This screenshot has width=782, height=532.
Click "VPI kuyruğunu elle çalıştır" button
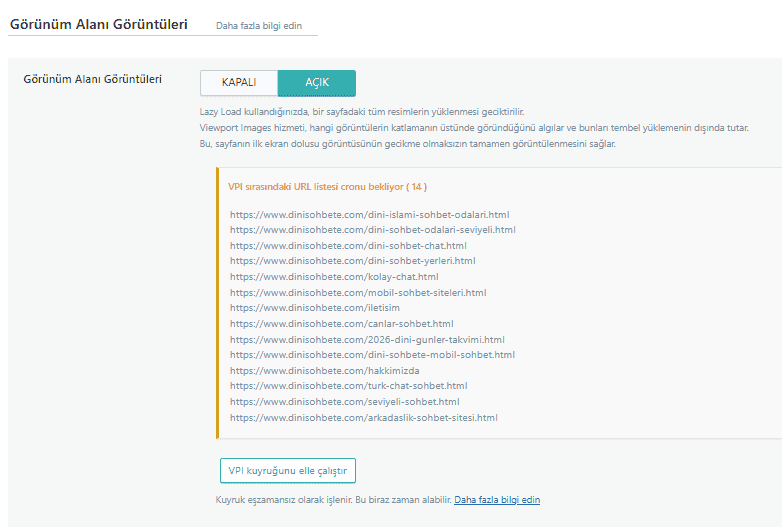(x=288, y=471)
